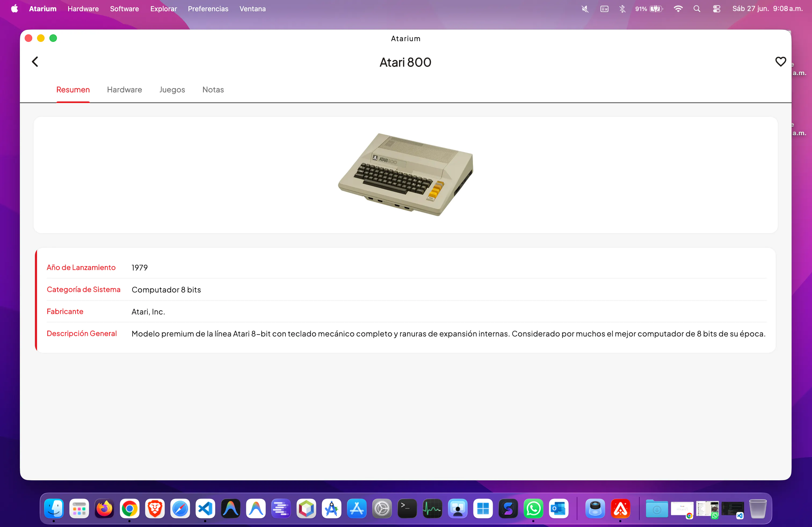Click the Descripción General label
Image resolution: width=812 pixels, height=527 pixels.
coord(82,333)
